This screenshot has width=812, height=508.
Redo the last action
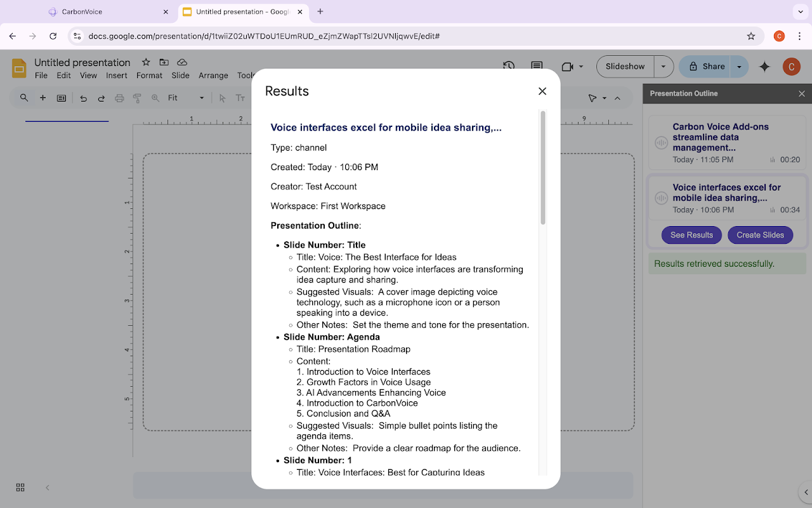(101, 98)
